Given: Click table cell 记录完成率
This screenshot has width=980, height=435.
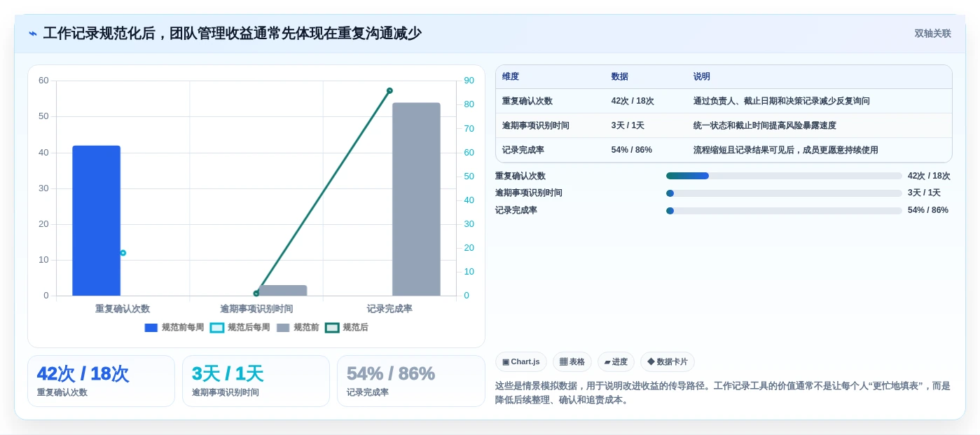Looking at the screenshot, I should (523, 150).
